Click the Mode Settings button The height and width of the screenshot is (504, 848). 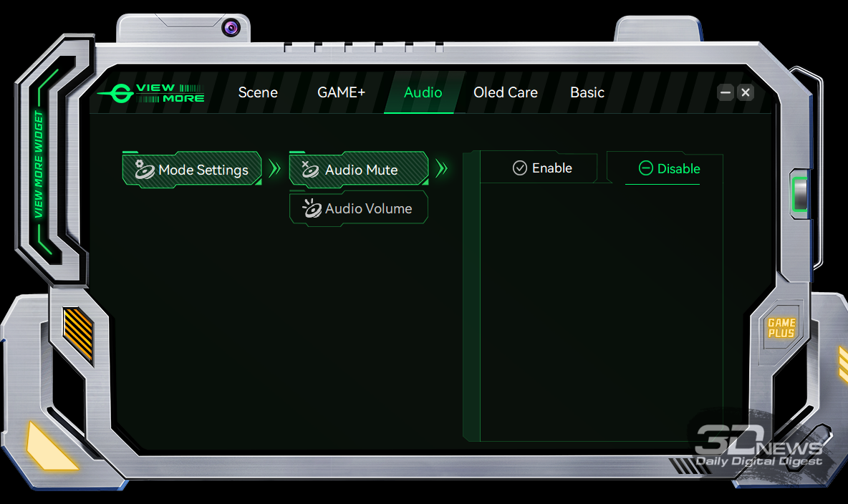tap(192, 170)
